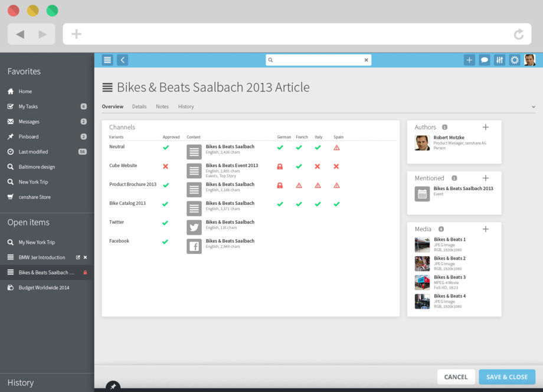Select the Twitter channel icon

194,227
